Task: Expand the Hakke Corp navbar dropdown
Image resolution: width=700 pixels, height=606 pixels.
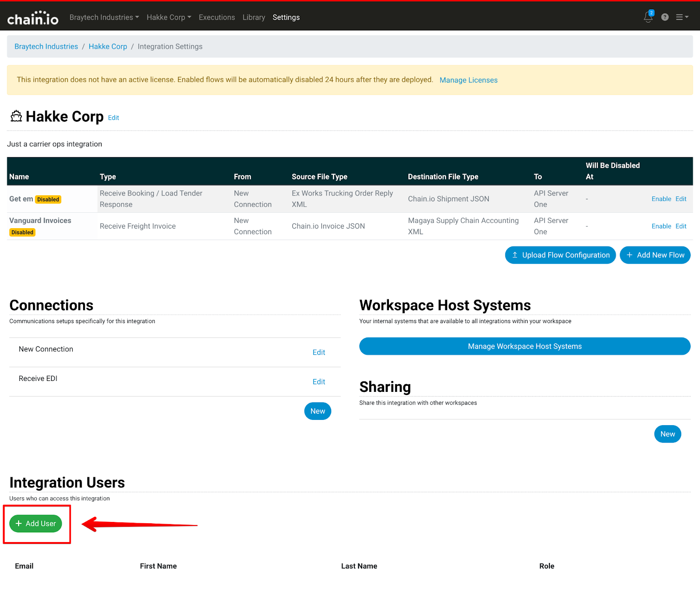Action: [x=169, y=17]
